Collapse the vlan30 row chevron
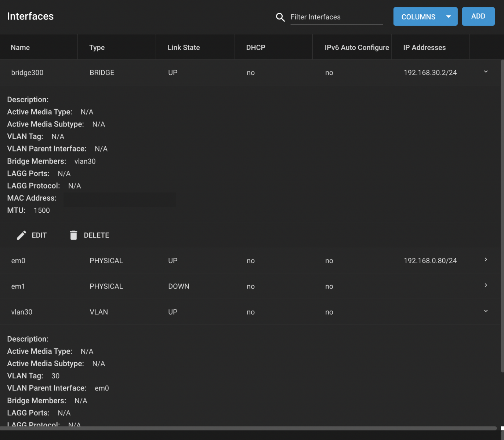 (x=486, y=311)
